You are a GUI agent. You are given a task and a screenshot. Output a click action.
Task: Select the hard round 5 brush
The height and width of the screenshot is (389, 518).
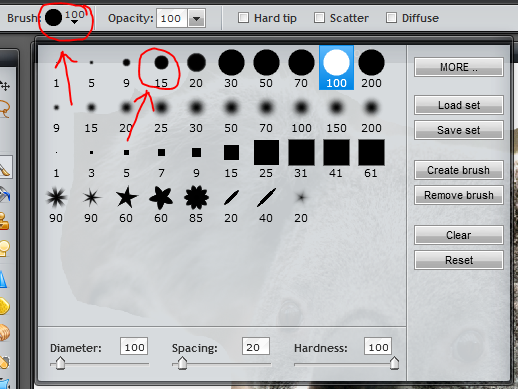[91, 68]
